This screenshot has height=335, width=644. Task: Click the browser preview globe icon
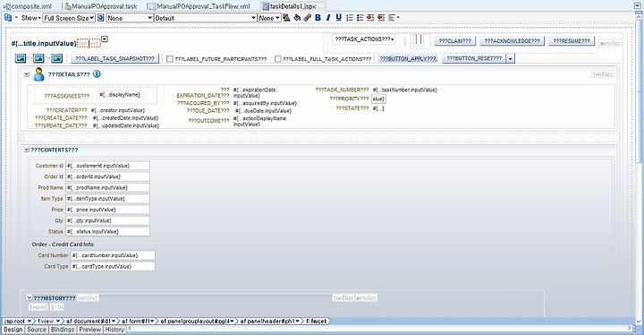(x=100, y=18)
